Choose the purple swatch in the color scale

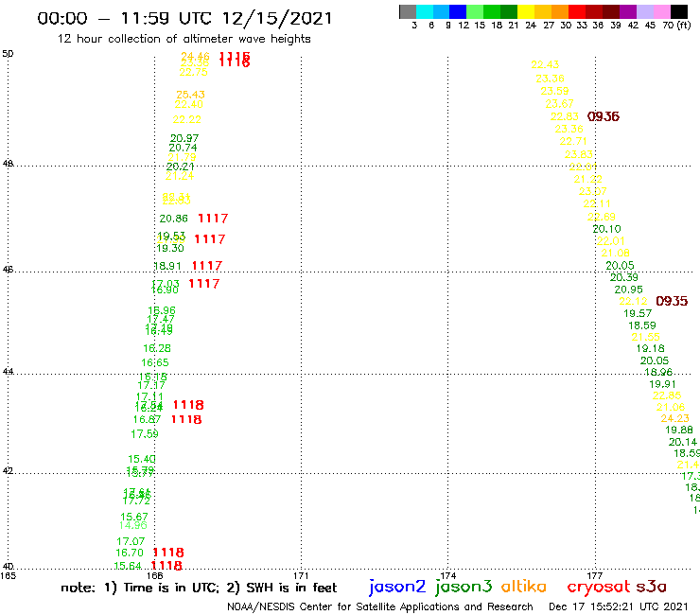tap(628, 11)
